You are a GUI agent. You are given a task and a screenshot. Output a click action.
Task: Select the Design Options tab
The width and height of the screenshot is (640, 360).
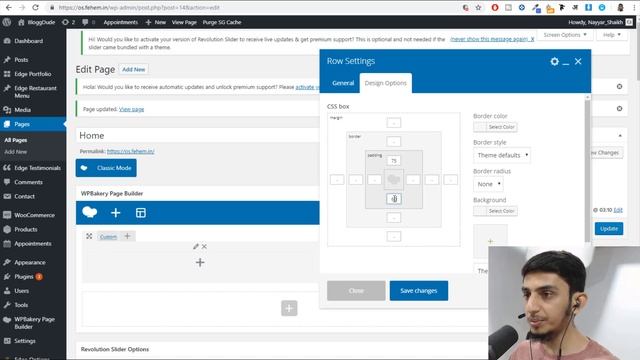pos(386,83)
